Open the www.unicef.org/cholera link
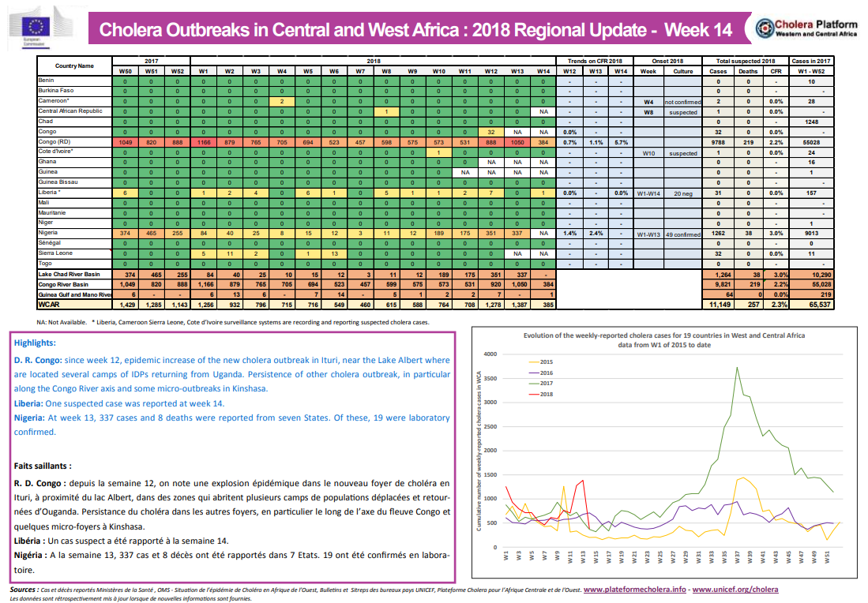868x603 pixels. [734, 589]
